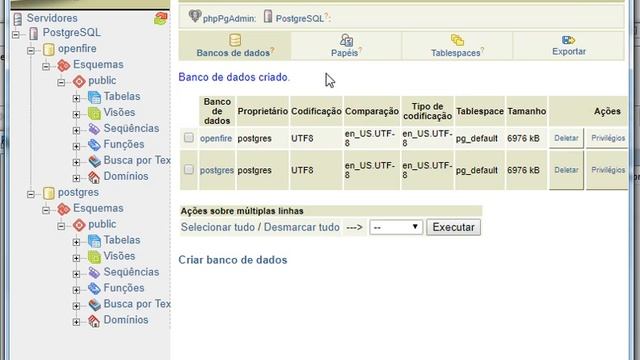
Task: Click PostgreSQL breadcrumb link
Action: (300, 19)
